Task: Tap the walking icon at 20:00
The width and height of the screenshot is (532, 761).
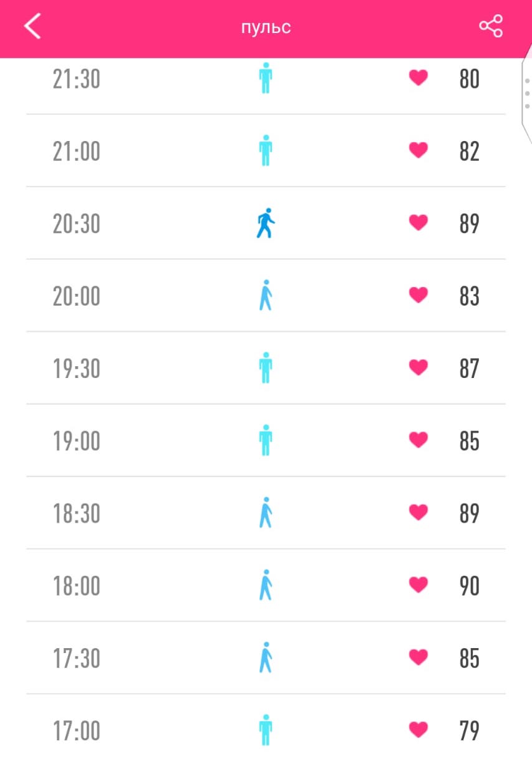Action: point(266,296)
